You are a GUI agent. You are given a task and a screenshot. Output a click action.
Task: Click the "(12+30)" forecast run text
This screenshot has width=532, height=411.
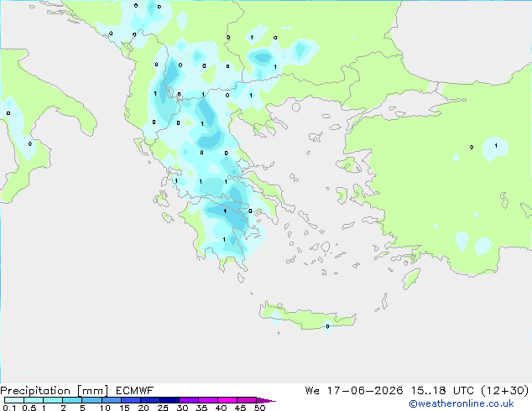pos(505,391)
